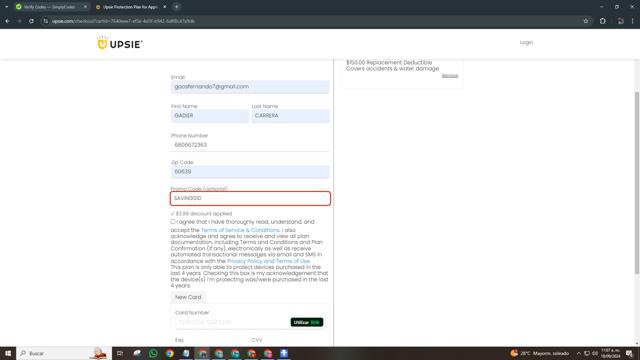
Task: Click the browser address bar URL
Action: [123, 21]
